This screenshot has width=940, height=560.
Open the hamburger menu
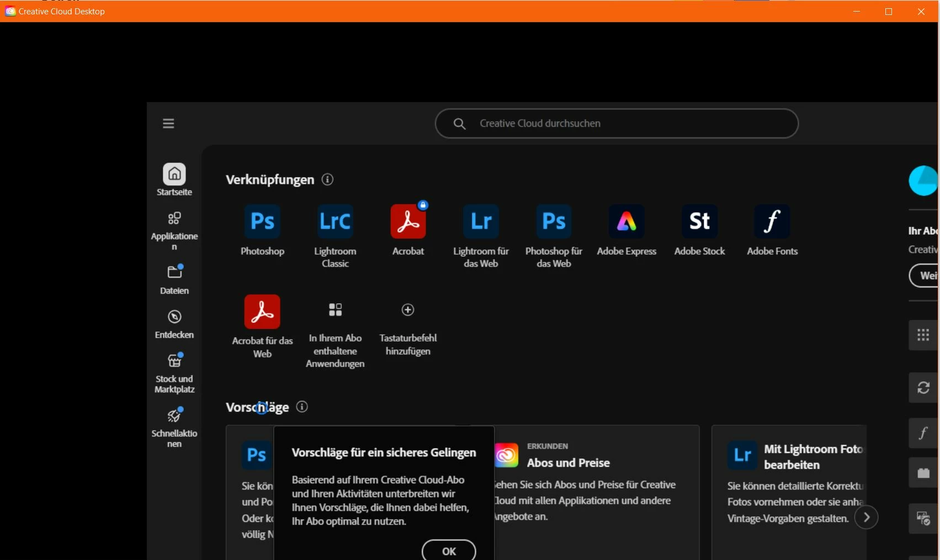[x=168, y=124]
